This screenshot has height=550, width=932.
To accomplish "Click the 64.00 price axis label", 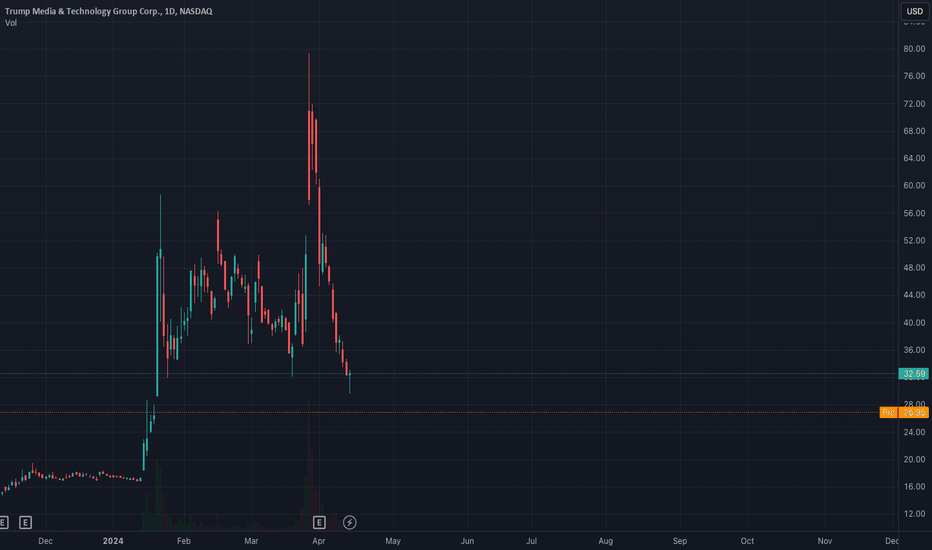I will point(914,158).
